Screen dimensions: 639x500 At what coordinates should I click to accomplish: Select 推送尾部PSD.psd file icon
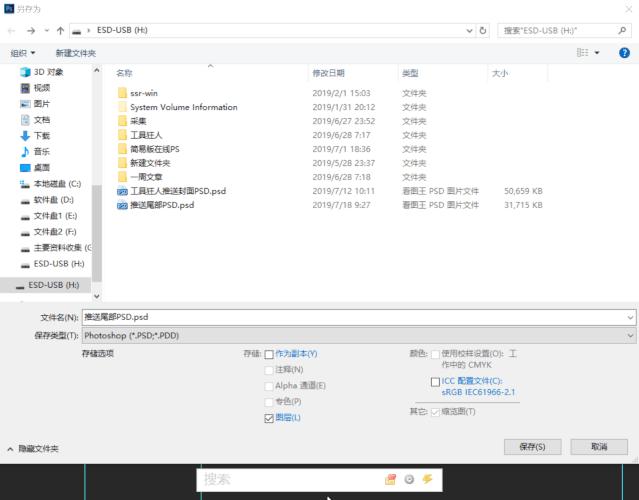click(122, 205)
